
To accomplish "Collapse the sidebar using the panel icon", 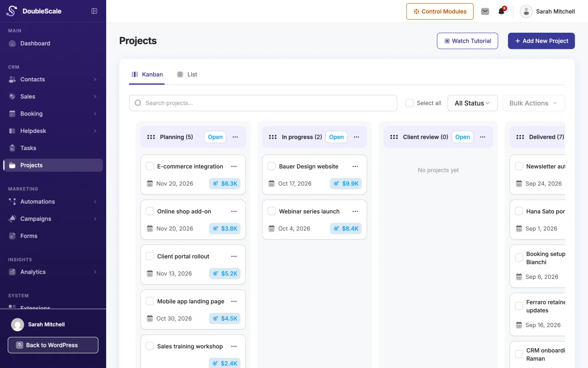I will 94,11.
